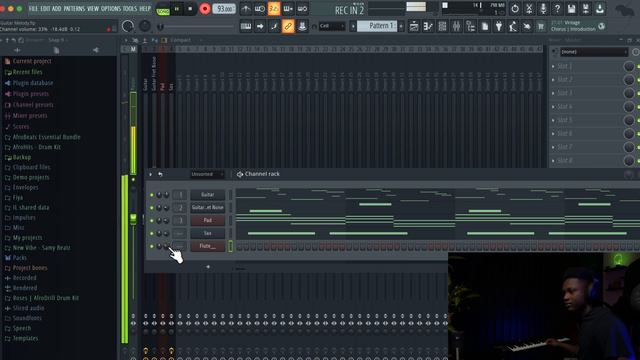640x360 pixels.
Task: Open the OPTIONS menu
Action: point(111,9)
